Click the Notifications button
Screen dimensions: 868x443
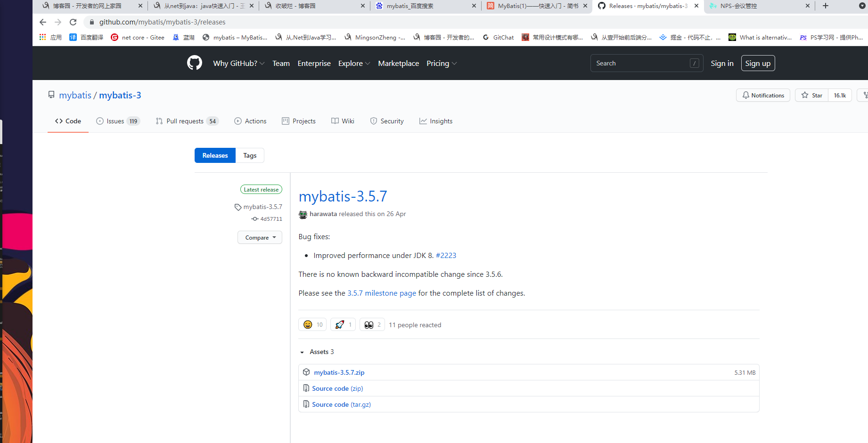763,95
